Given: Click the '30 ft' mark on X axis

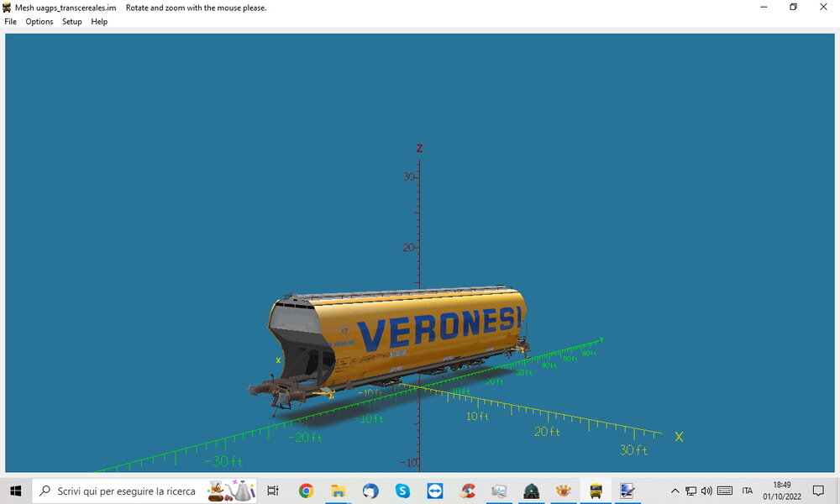Looking at the screenshot, I should coord(633,450).
